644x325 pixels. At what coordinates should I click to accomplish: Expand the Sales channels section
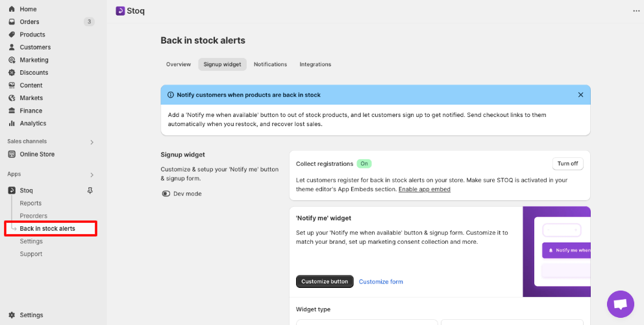92,142
